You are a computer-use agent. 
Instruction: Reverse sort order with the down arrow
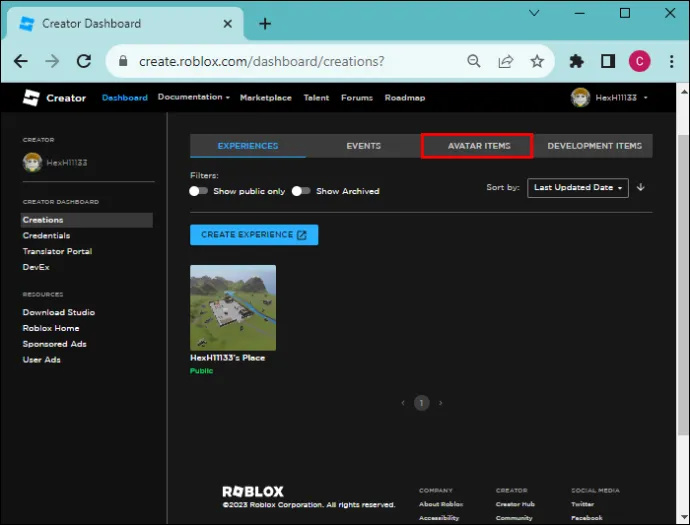[641, 187]
